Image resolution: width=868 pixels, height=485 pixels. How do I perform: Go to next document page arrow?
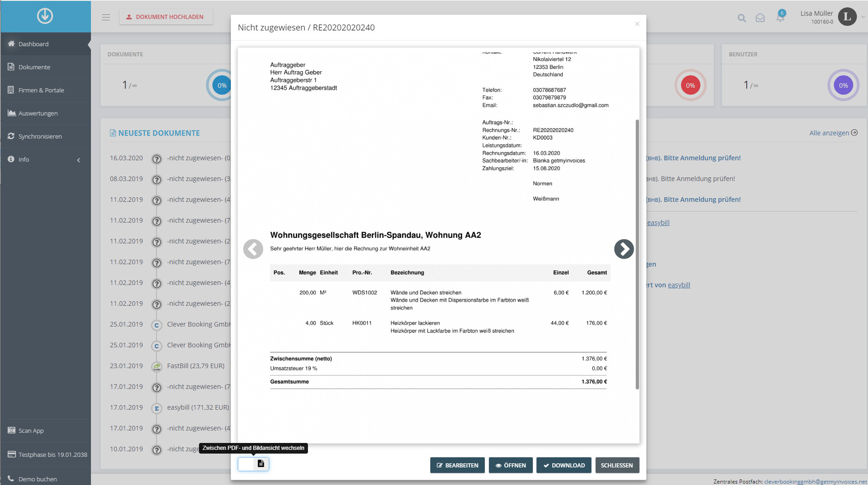(x=624, y=249)
